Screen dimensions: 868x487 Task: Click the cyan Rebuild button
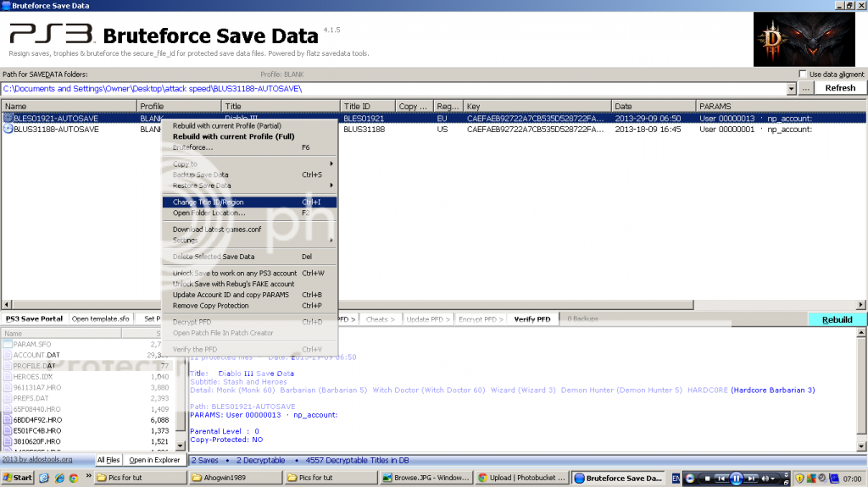pyautogui.click(x=837, y=319)
